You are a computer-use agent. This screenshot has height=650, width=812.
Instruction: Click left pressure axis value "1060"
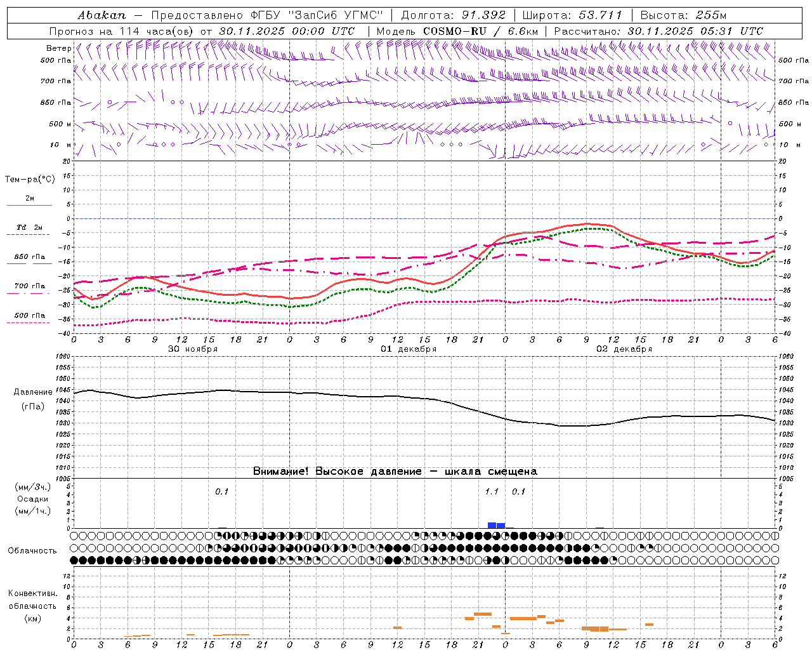[x=63, y=357]
